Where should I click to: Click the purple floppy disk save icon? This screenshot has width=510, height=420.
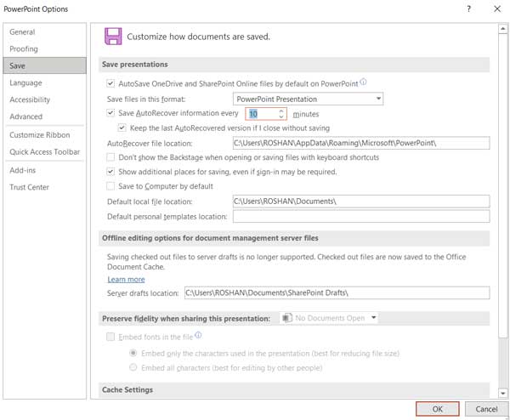tap(113, 36)
